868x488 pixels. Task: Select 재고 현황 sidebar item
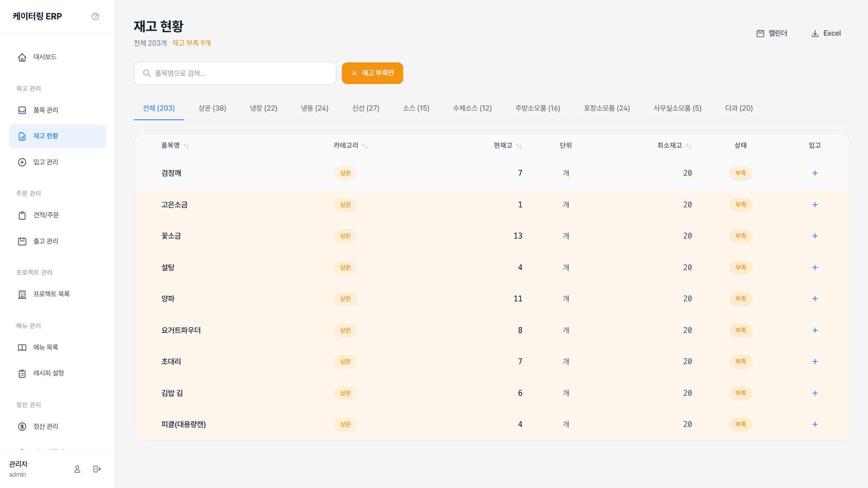57,136
